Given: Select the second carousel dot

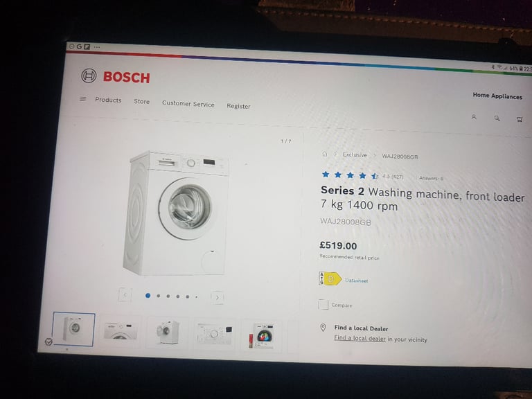Looking at the screenshot, I should coord(158,296).
